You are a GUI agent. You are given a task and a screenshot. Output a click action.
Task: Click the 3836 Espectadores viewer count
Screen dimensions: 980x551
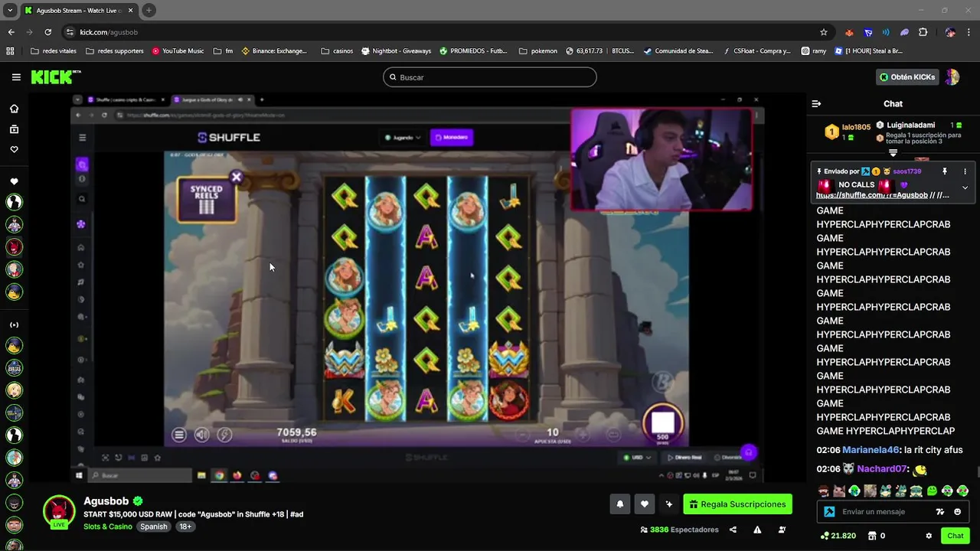[680, 530]
